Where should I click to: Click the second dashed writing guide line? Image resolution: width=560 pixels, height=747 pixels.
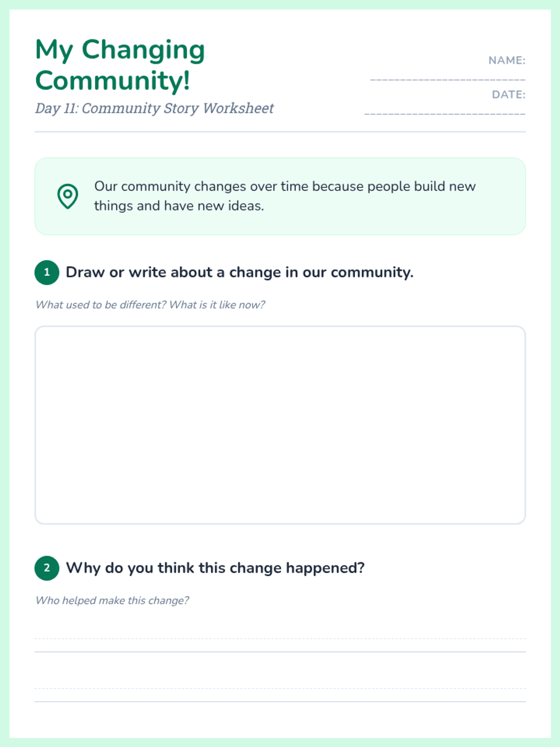(280, 688)
